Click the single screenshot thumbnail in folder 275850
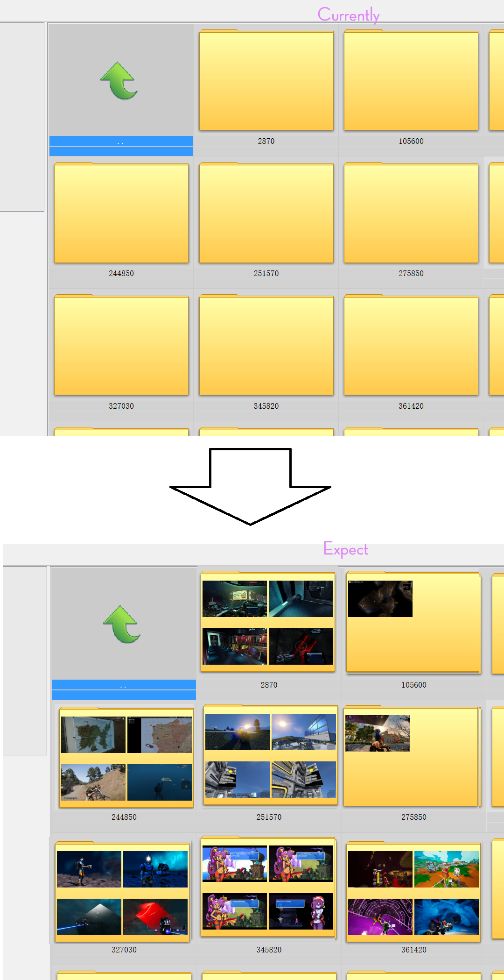The image size is (504, 980). 378,733
